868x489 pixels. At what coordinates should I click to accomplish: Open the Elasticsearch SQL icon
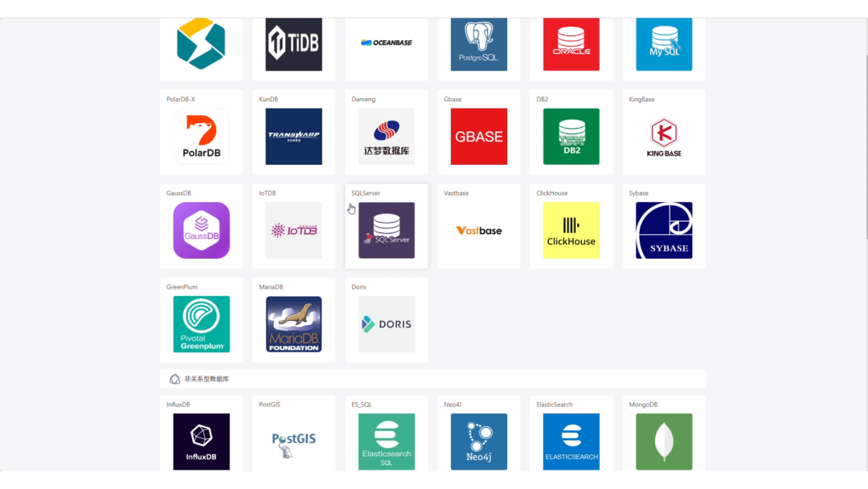(x=387, y=442)
